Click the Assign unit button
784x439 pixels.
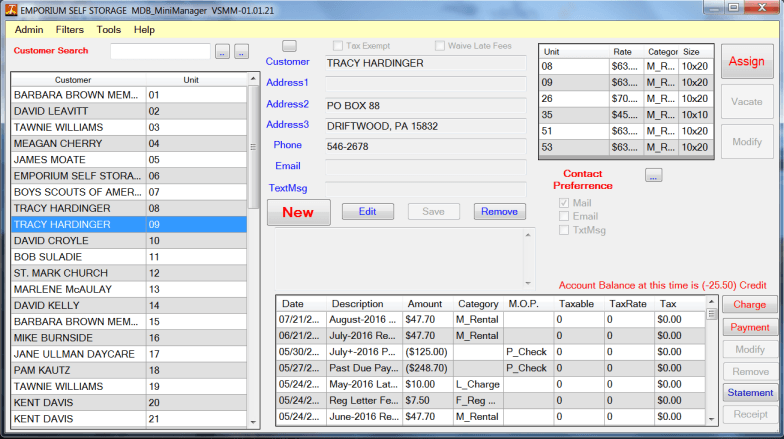[x=746, y=61]
